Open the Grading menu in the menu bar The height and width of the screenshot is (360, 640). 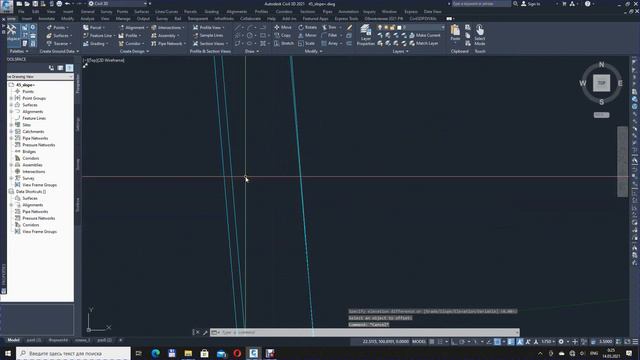pos(211,11)
